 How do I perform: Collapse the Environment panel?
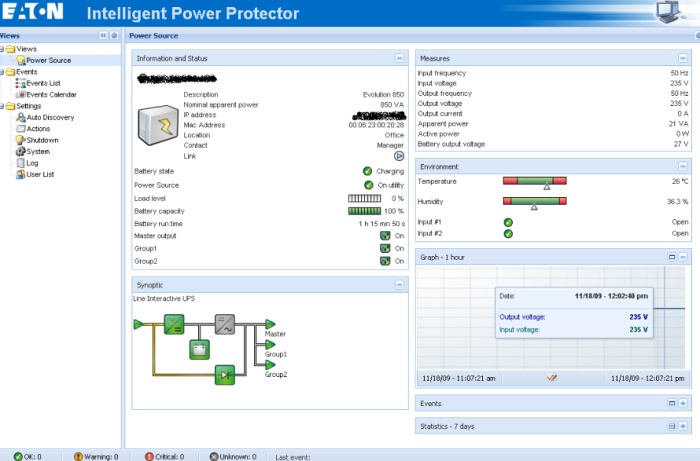click(683, 166)
